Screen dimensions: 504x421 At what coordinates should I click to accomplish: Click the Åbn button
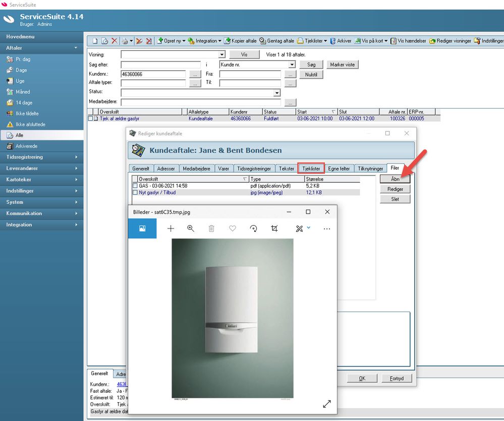[x=395, y=179]
